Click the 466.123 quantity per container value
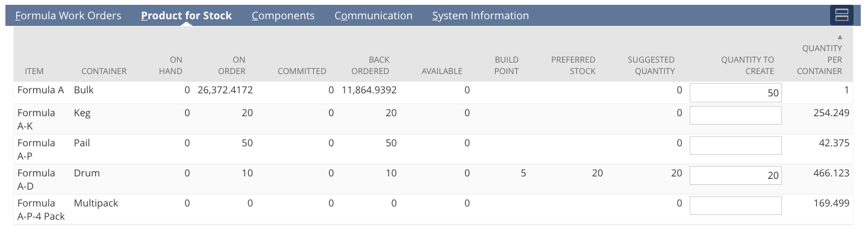Image resolution: width=868 pixels, height=233 pixels. click(831, 173)
